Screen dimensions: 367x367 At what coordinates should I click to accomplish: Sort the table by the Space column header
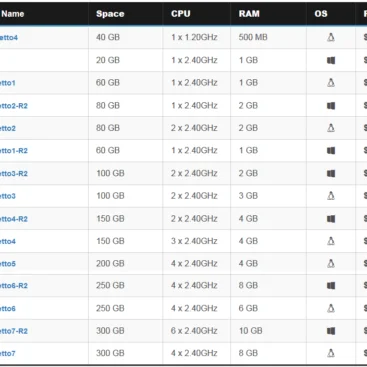pos(110,14)
